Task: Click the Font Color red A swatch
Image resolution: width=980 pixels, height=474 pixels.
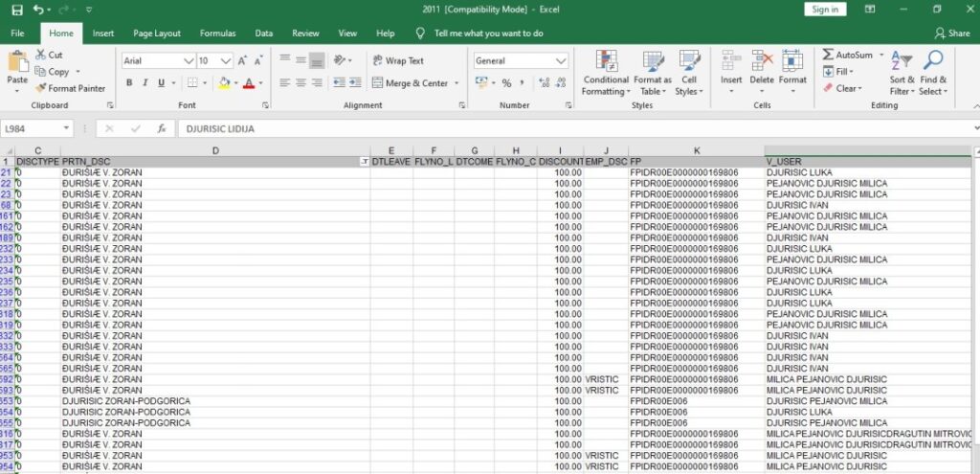Action: [249, 82]
